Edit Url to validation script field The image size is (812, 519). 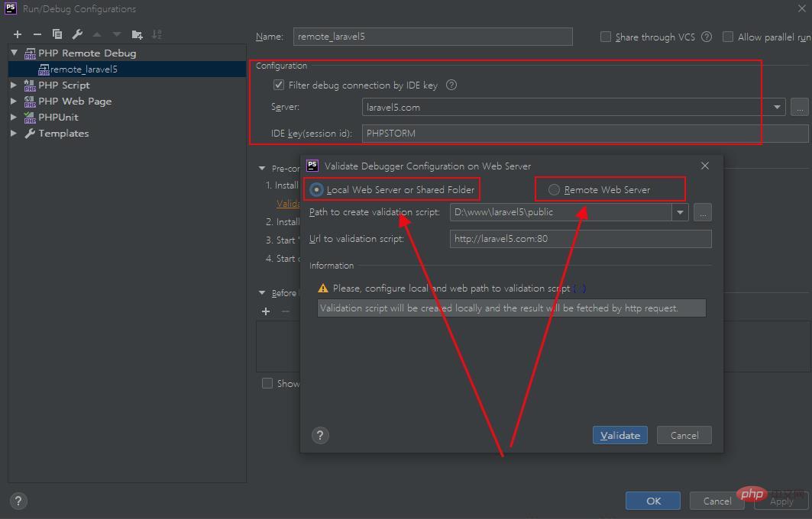[x=581, y=239]
